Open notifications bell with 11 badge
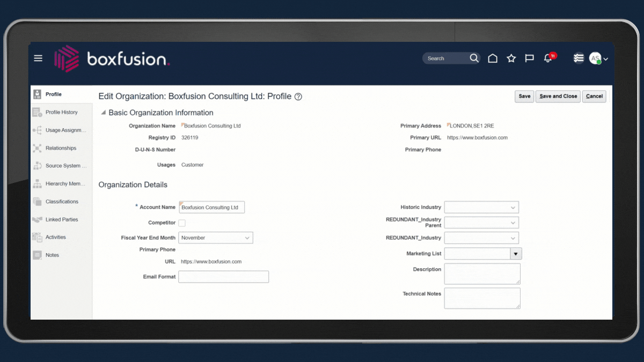 coord(548,58)
